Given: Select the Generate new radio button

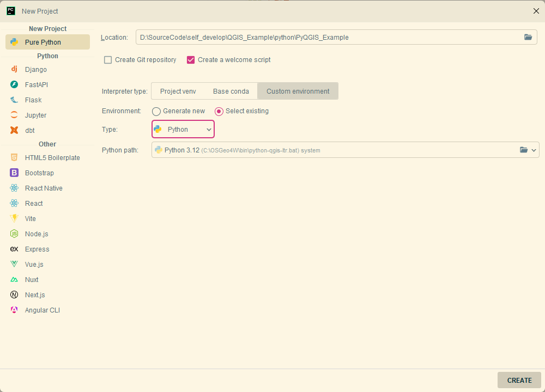Looking at the screenshot, I should click(x=156, y=112).
